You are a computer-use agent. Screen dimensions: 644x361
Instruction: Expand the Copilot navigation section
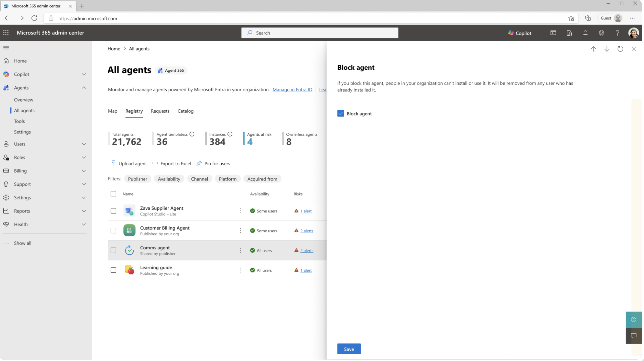(84, 75)
